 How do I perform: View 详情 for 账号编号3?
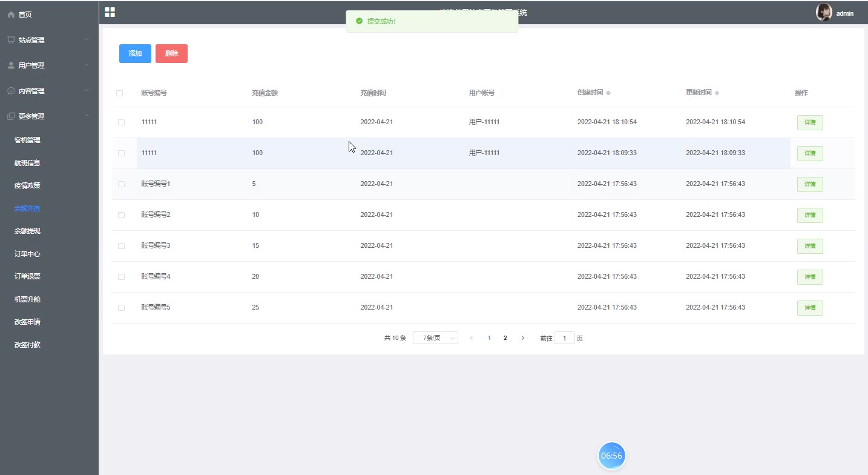click(810, 246)
